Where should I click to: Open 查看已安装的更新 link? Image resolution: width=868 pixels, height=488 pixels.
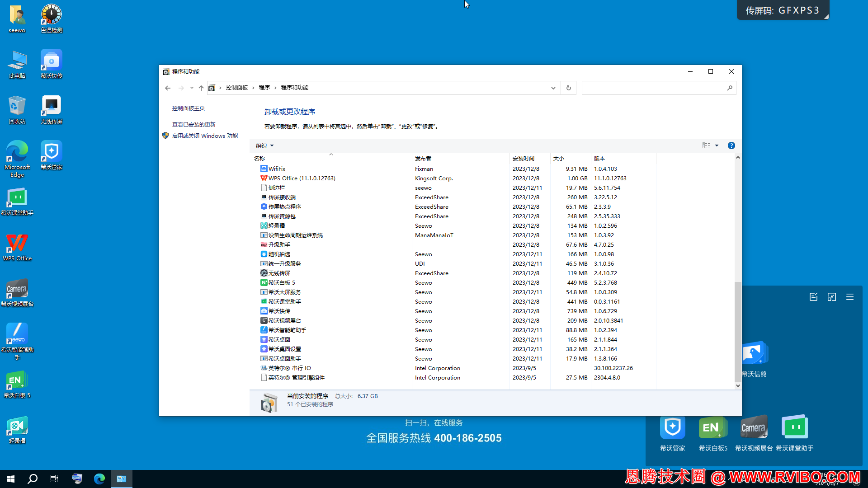[194, 125]
